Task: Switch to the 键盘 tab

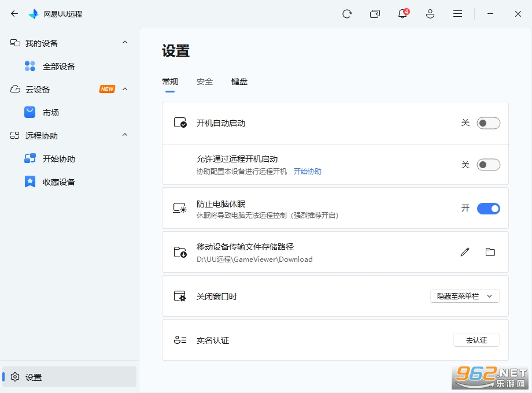Action: coord(239,81)
